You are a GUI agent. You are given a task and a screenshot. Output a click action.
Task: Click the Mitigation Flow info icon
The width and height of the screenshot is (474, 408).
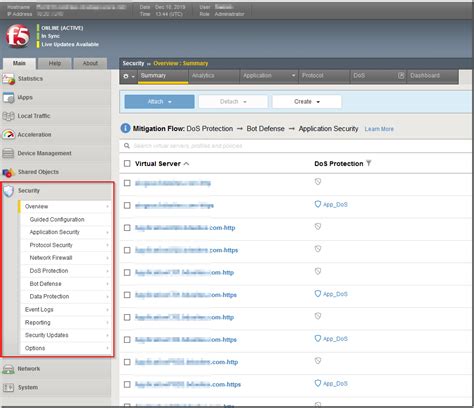[125, 128]
